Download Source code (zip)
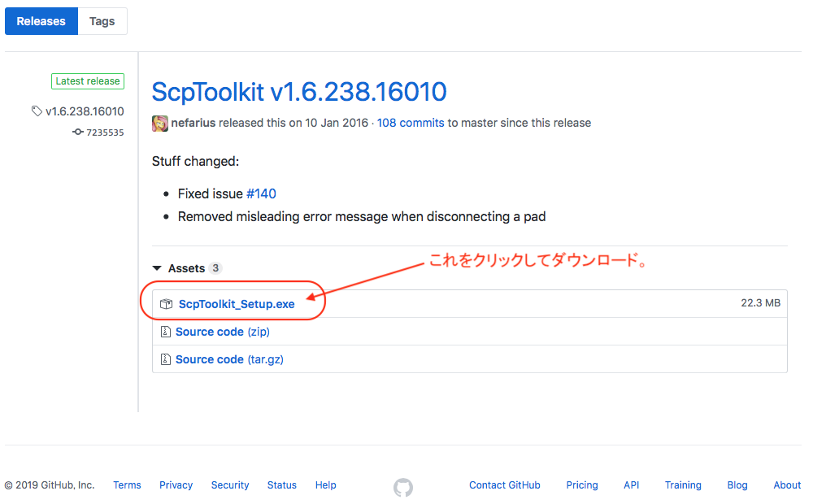 pos(223,332)
